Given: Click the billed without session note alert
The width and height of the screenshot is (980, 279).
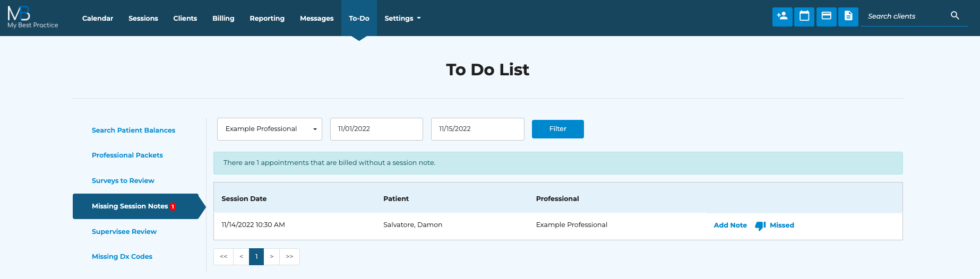Looking at the screenshot, I should 558,163.
